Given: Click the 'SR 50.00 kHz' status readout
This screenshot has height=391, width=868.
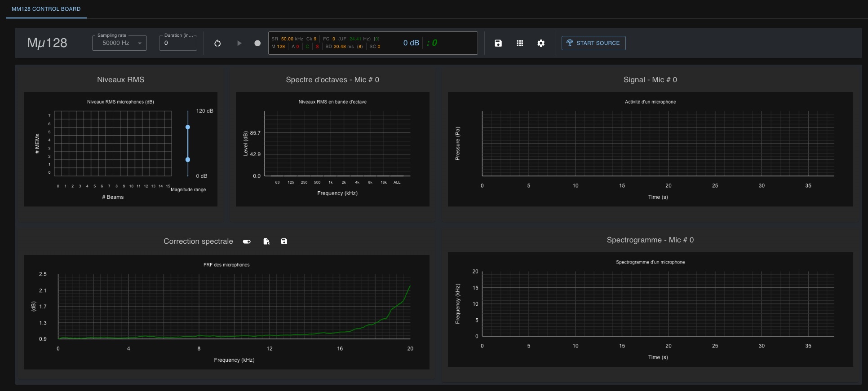Looking at the screenshot, I should (x=288, y=39).
